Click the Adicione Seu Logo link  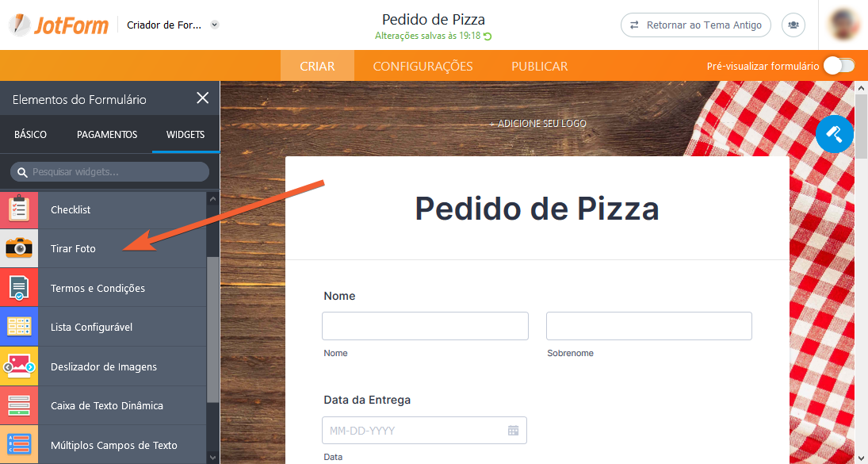coord(537,124)
